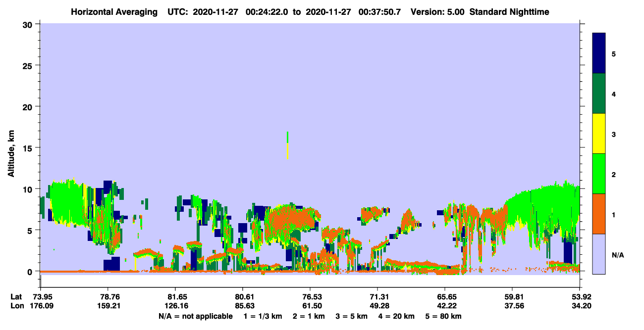Click the 'Lat' row label

point(16,297)
